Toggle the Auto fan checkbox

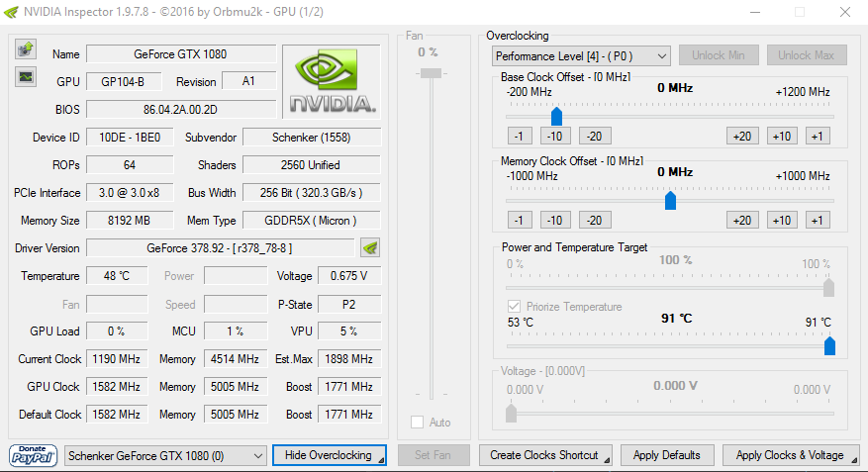[418, 423]
